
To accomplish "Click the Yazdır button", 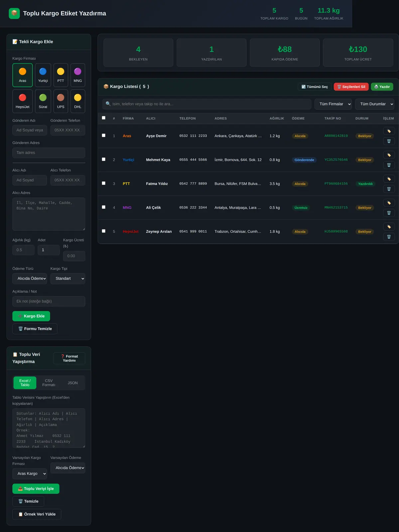I will point(382,87).
